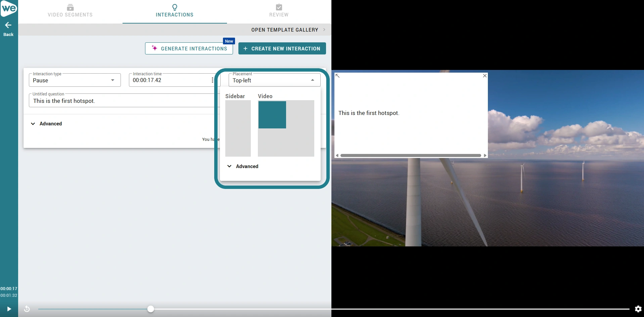Screen dimensions: 644x317
Task: Open the three-dot menu beside Interaction time
Action: point(213,80)
